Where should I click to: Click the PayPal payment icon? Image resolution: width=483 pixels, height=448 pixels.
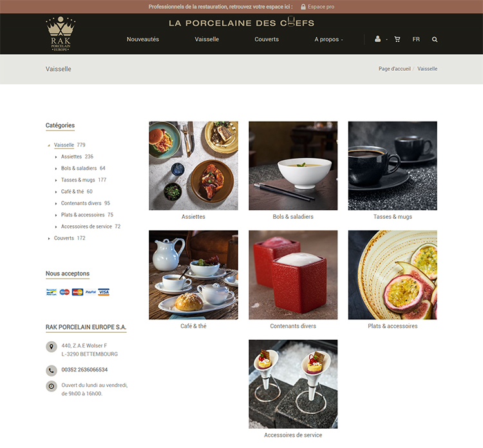(91, 292)
